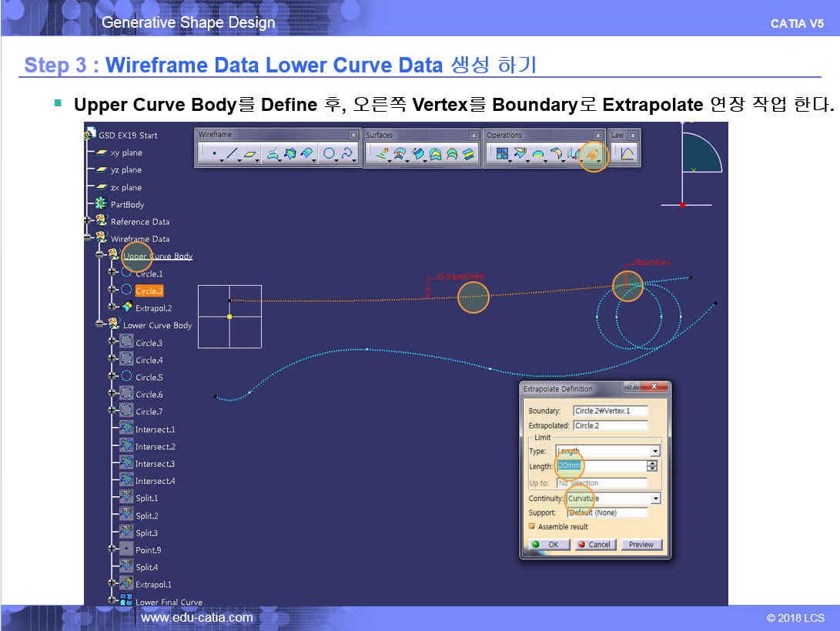Select Upper Curve Body in the tree
This screenshot has width=840, height=631.
[x=157, y=256]
